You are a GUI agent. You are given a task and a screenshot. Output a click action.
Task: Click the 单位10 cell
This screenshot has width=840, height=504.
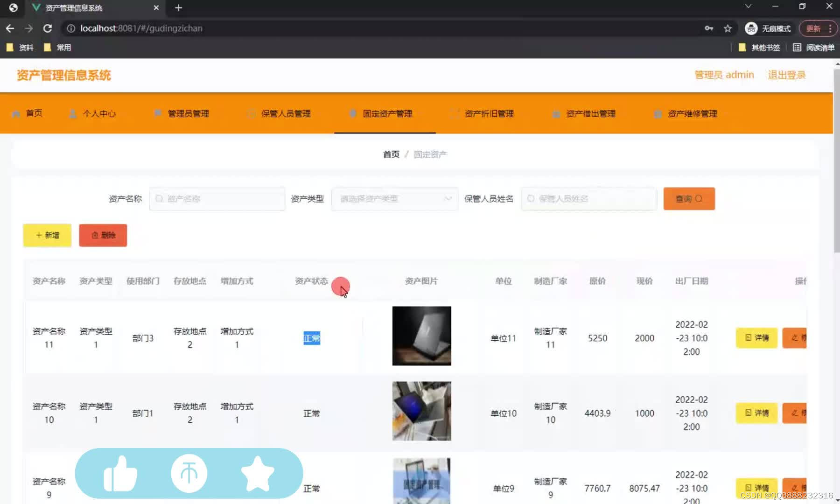coord(504,413)
